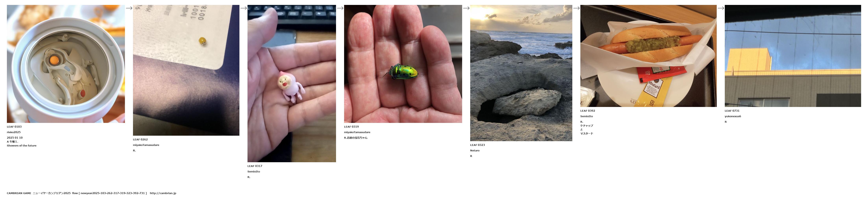
Task: Open the card with yellow bead photo
Action: pos(186,70)
